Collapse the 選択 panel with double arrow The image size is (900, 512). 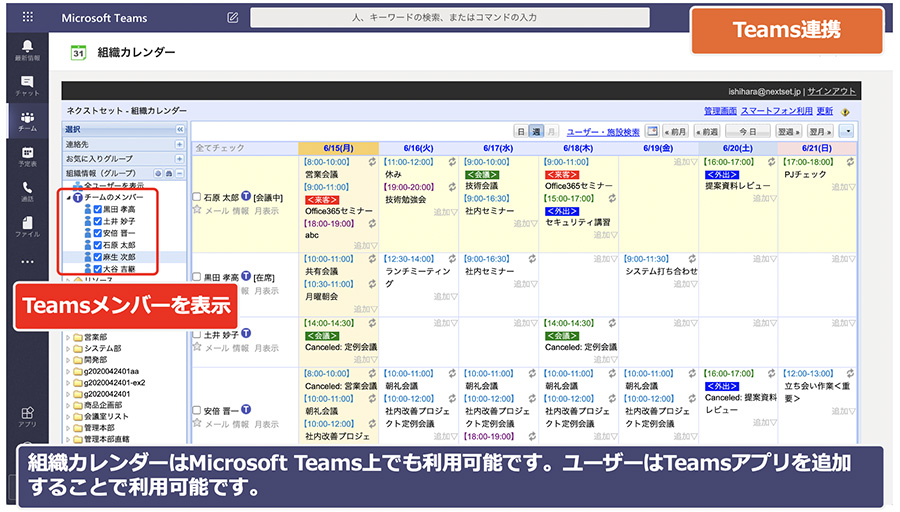pyautogui.click(x=180, y=129)
